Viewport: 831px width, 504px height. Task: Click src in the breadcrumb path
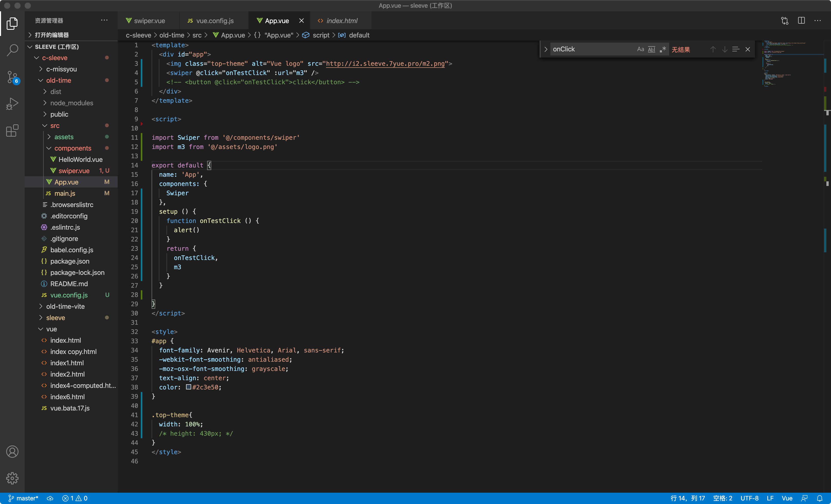197,35
